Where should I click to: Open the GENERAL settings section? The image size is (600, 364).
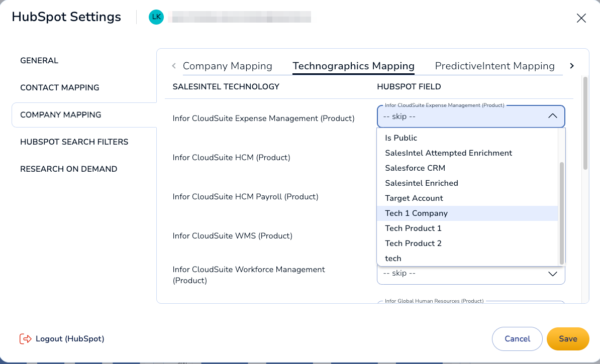point(39,60)
